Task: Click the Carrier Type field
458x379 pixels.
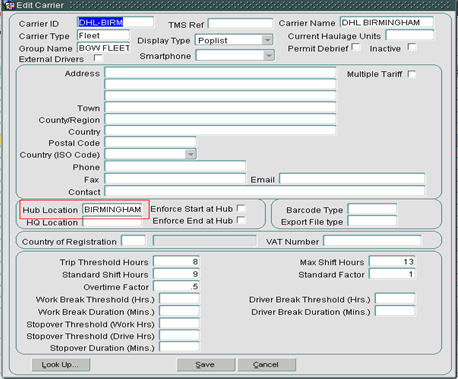Action: point(103,35)
